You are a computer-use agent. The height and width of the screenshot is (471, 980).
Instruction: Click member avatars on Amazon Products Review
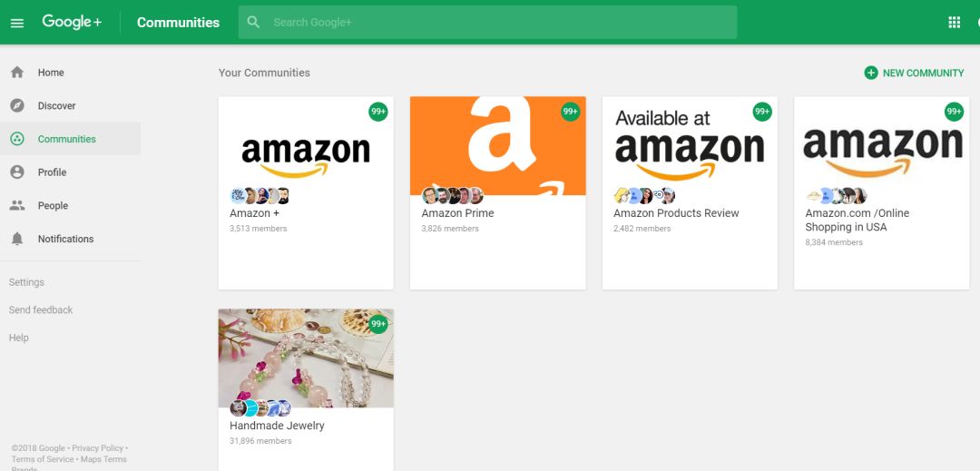[x=644, y=195]
